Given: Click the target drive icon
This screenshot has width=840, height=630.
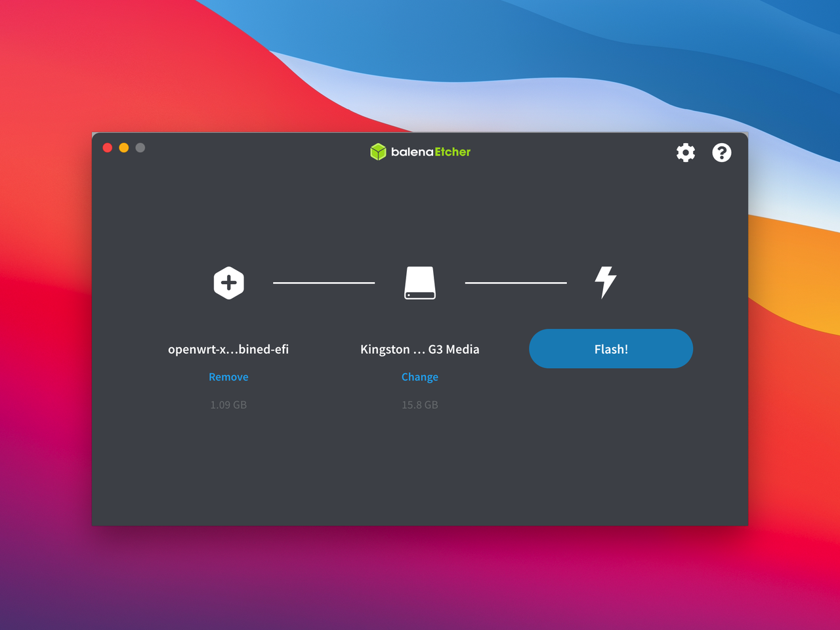Looking at the screenshot, I should [x=420, y=283].
